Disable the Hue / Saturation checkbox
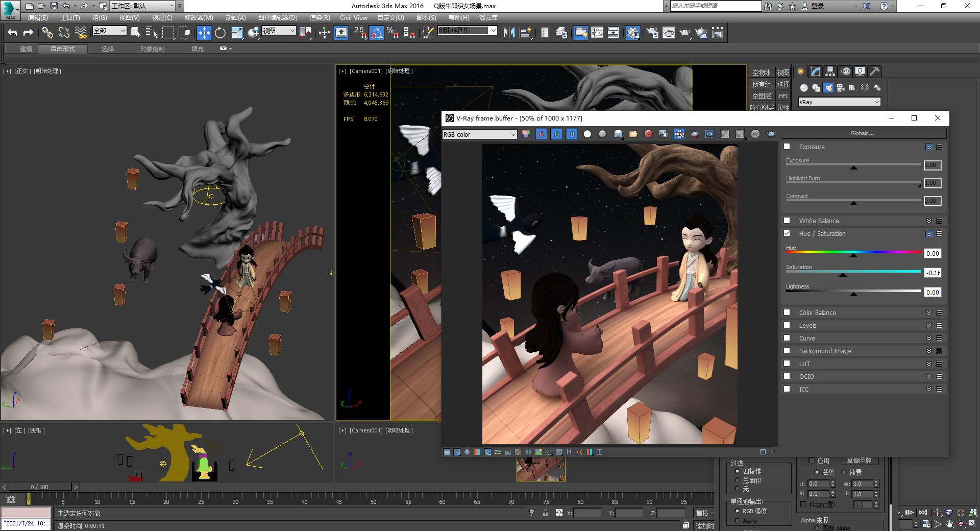Image resolution: width=980 pixels, height=531 pixels. coord(787,233)
